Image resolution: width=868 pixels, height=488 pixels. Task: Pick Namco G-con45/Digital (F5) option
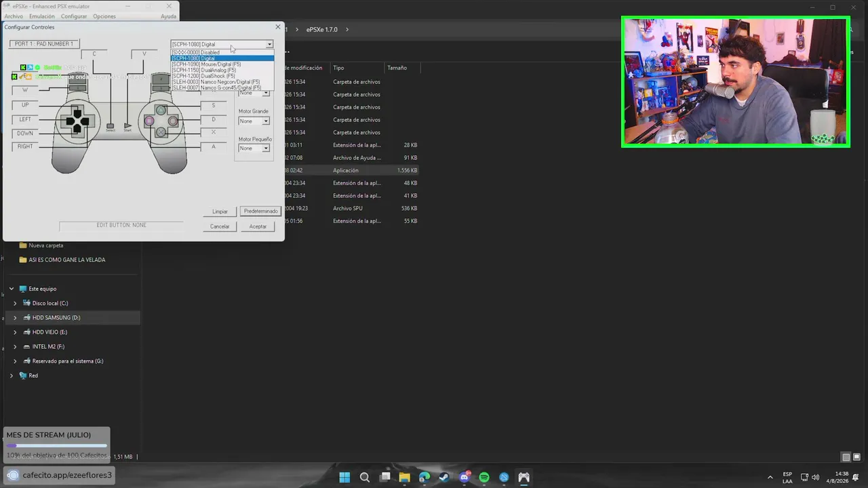pos(222,87)
